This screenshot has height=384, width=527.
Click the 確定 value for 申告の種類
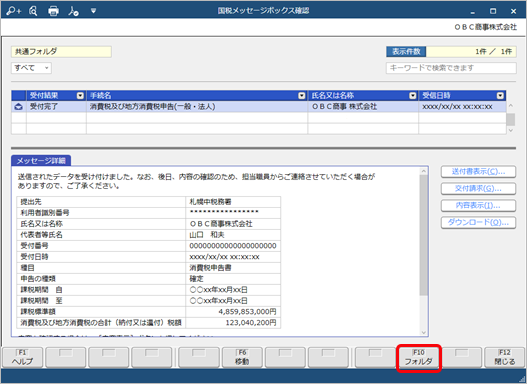pyautogui.click(x=197, y=279)
